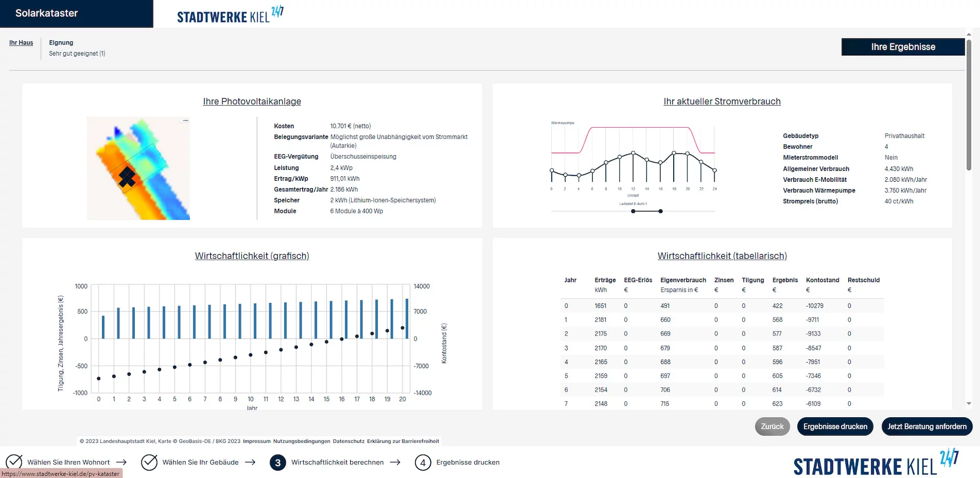Click the checkmark icon beside Wählen Sie Ihren Wohnort

pos(14,462)
